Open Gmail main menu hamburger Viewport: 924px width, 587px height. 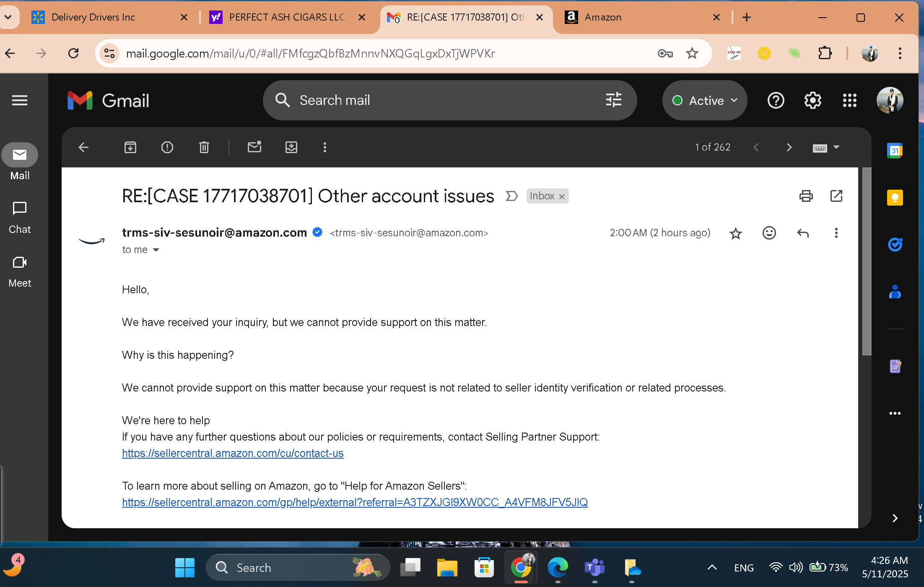tap(20, 100)
